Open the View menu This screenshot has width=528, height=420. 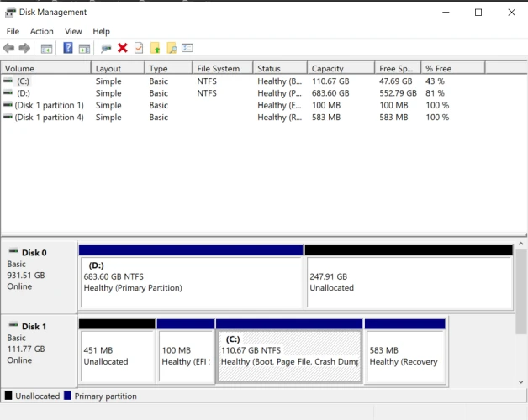[73, 31]
